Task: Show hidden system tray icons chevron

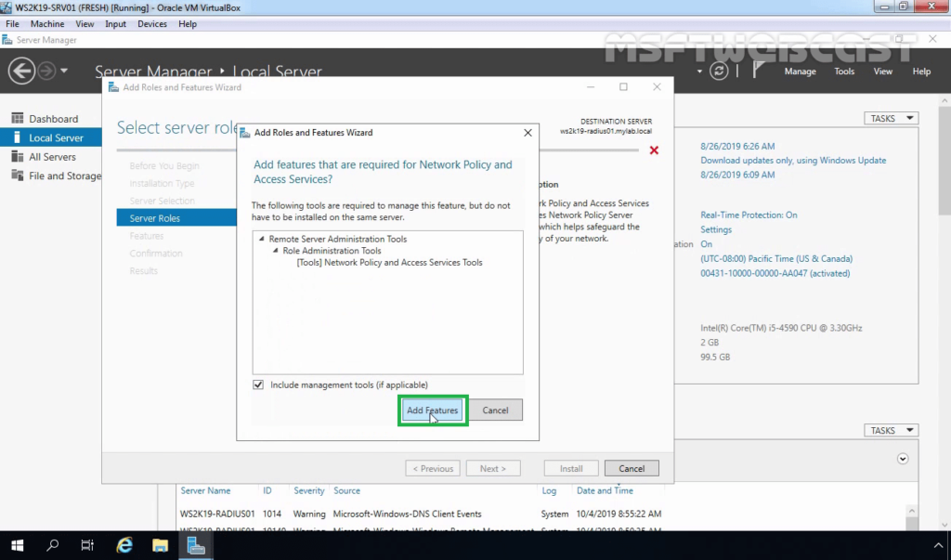Action: [938, 546]
